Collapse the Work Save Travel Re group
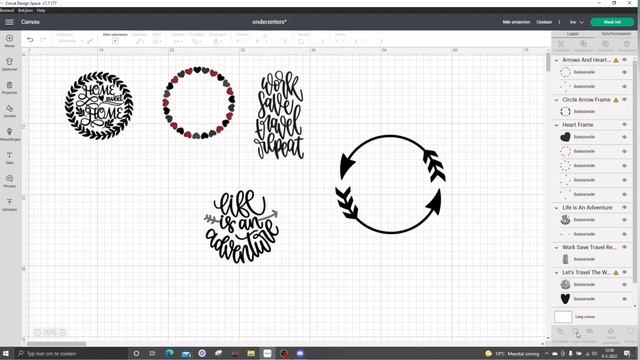Viewport: 640px width, 360px height. (556, 247)
